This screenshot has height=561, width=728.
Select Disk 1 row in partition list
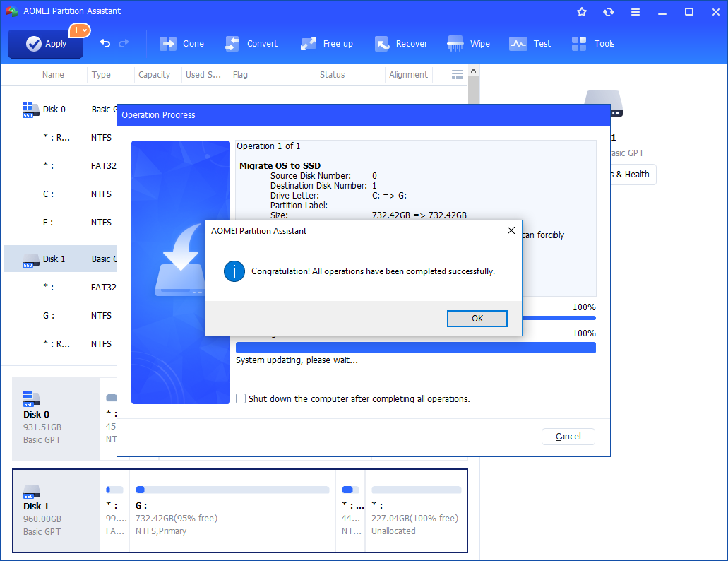click(60, 259)
